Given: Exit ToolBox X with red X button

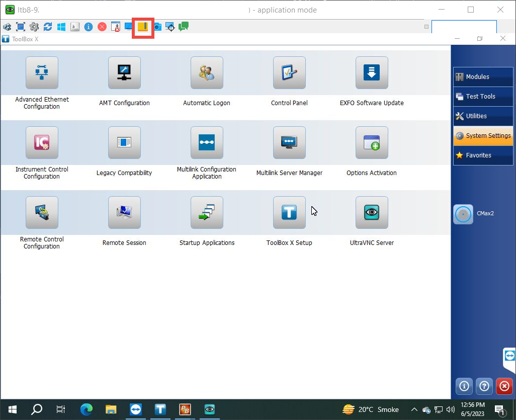Looking at the screenshot, I should pos(504,386).
